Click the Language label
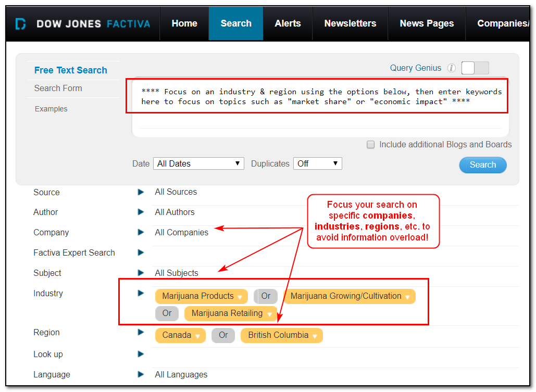536x392 pixels. click(52, 375)
